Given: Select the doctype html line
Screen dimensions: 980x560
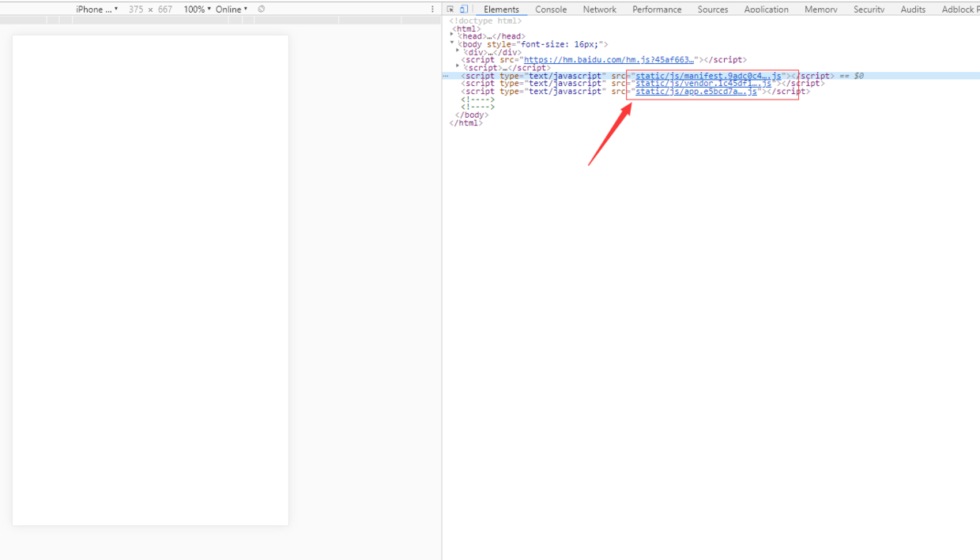Looking at the screenshot, I should point(485,21).
